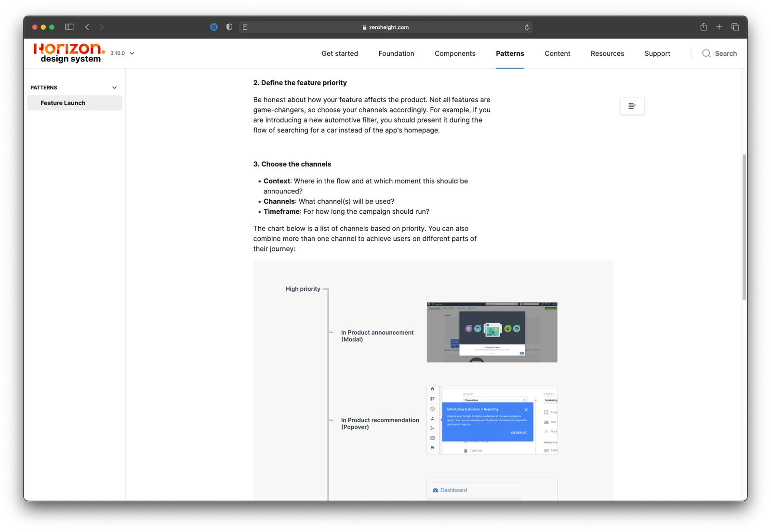Open the Support tab
The height and width of the screenshot is (532, 771).
(657, 53)
